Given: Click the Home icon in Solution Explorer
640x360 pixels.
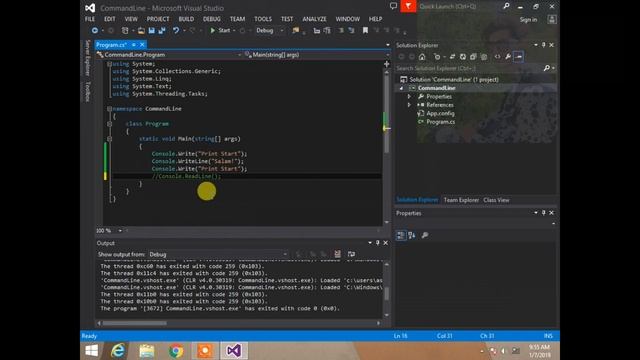Looking at the screenshot, I should [422, 57].
